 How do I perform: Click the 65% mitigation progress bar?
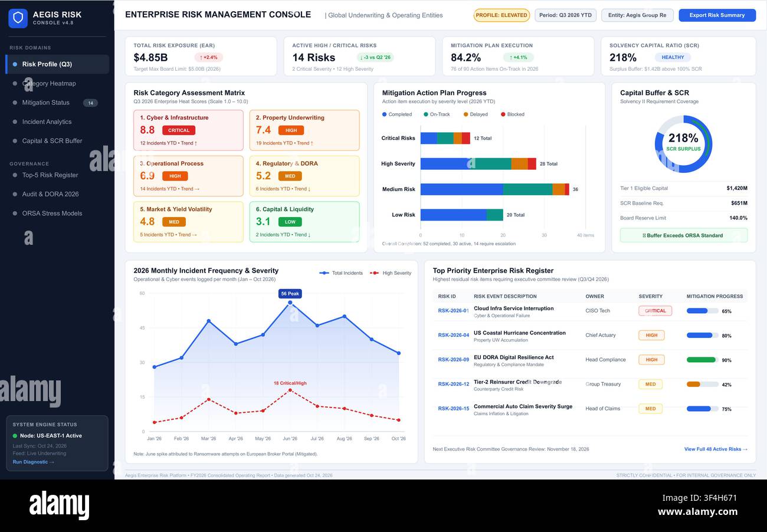pos(703,311)
